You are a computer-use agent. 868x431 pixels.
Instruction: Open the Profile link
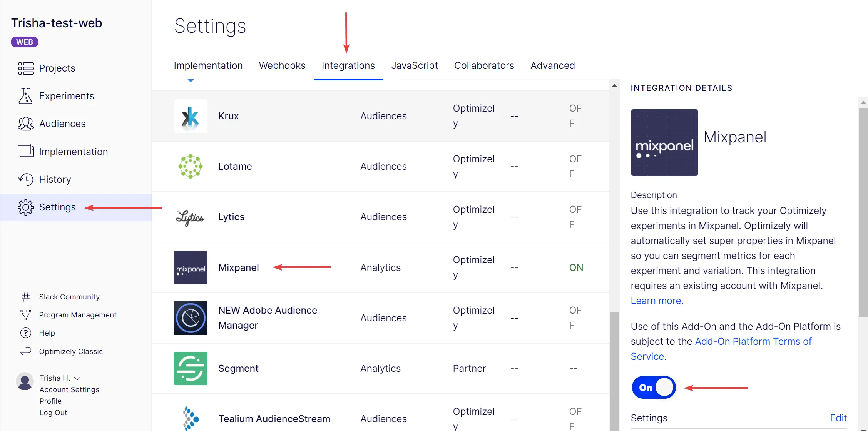click(50, 401)
